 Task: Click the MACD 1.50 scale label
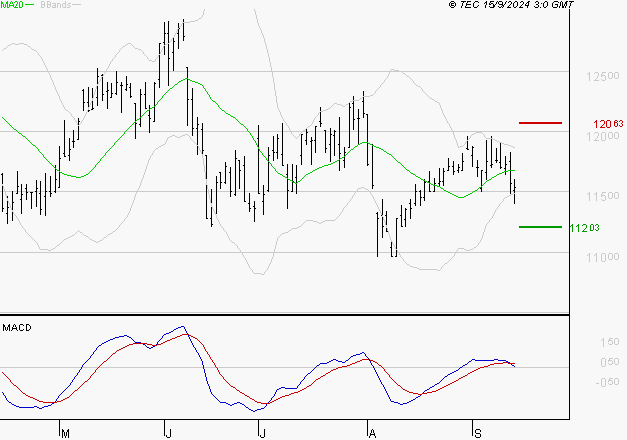click(609, 342)
